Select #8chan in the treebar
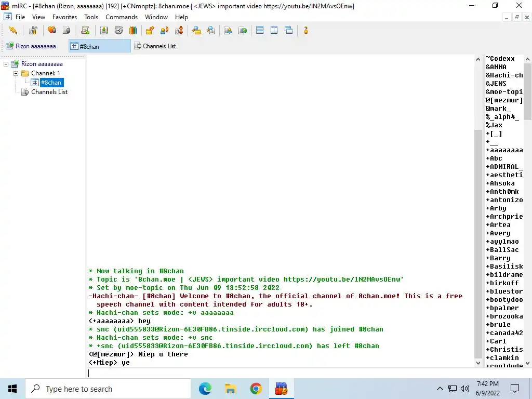This screenshot has width=532, height=399. coord(51,83)
